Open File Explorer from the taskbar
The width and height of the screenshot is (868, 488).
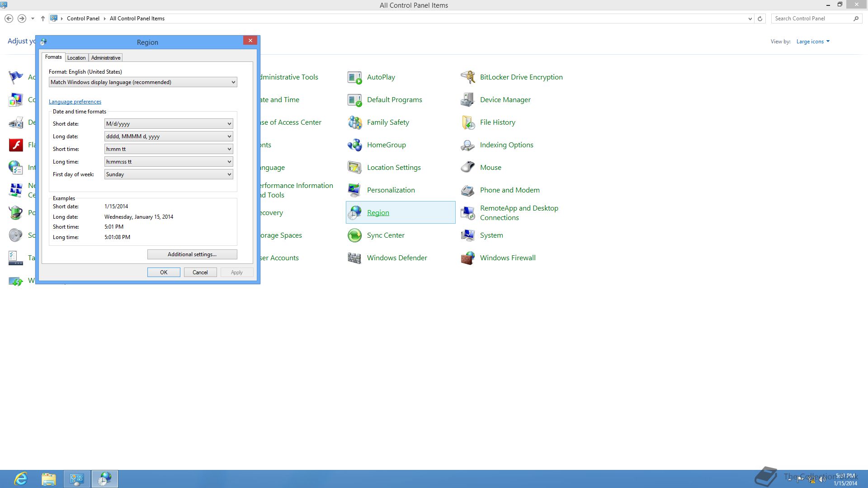point(48,479)
